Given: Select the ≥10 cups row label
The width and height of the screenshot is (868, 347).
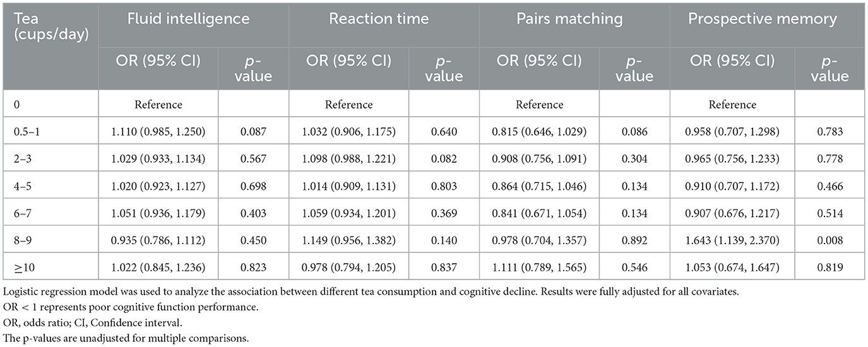Looking at the screenshot, I should click(x=24, y=267).
